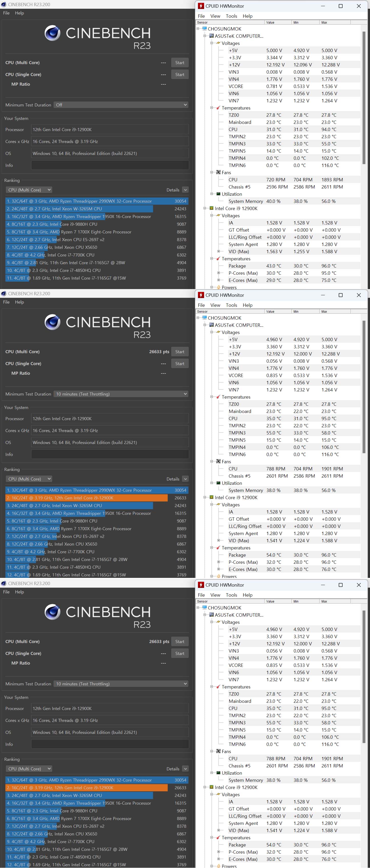Click the Intel Core i9 chip icon, bottom HWMonitor
The width and height of the screenshot is (370, 868).
pyautogui.click(x=211, y=787)
